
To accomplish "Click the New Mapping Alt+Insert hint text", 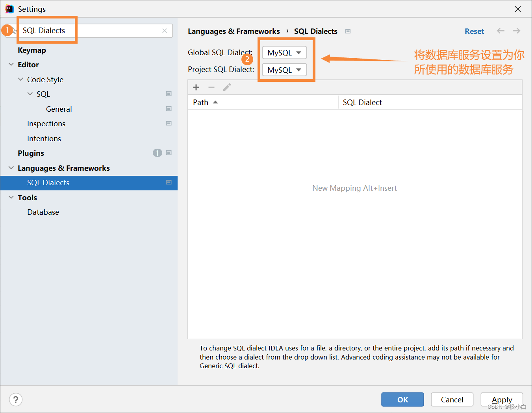I will pyautogui.click(x=354, y=188).
